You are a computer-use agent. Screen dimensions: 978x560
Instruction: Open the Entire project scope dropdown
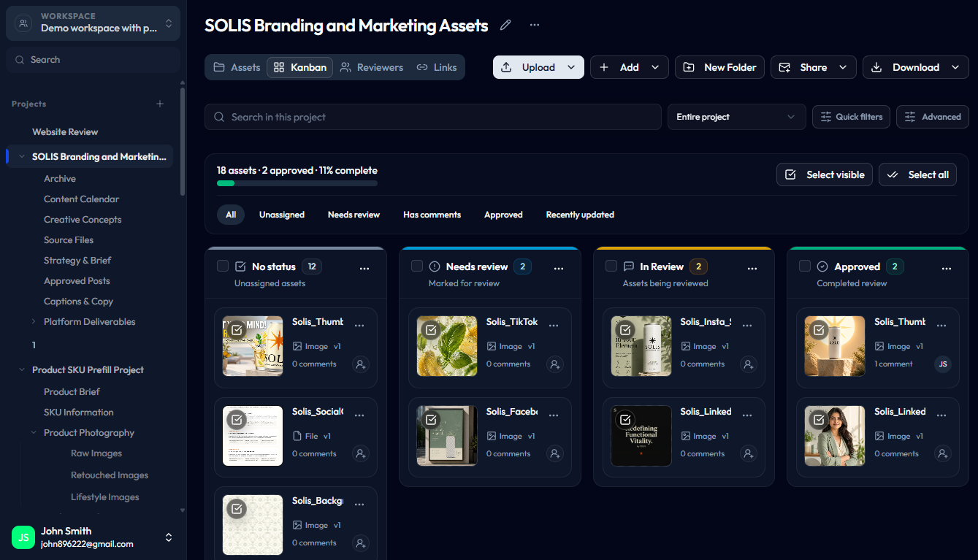click(x=736, y=117)
